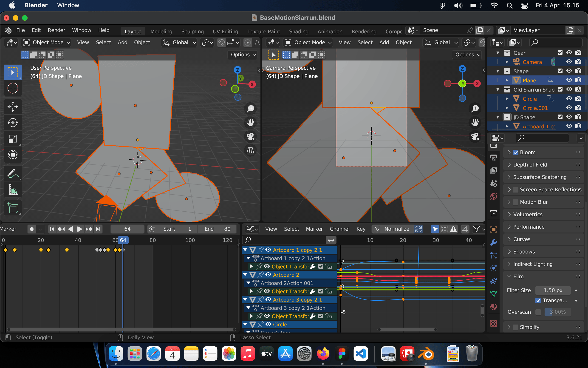Open the Object Data properties tab icon
The image size is (588, 368).
tap(493, 294)
